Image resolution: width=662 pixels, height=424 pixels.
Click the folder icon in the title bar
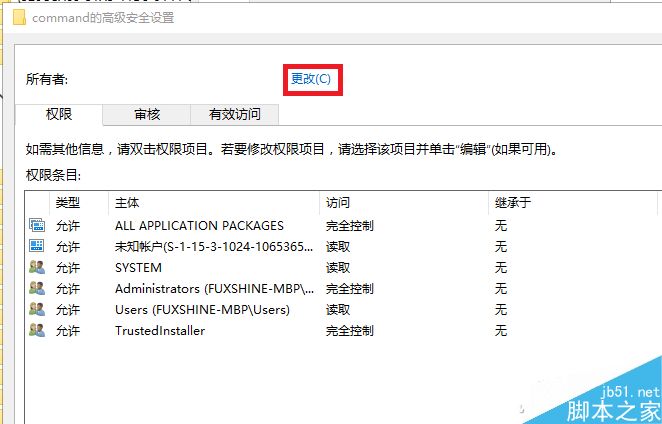point(19,18)
